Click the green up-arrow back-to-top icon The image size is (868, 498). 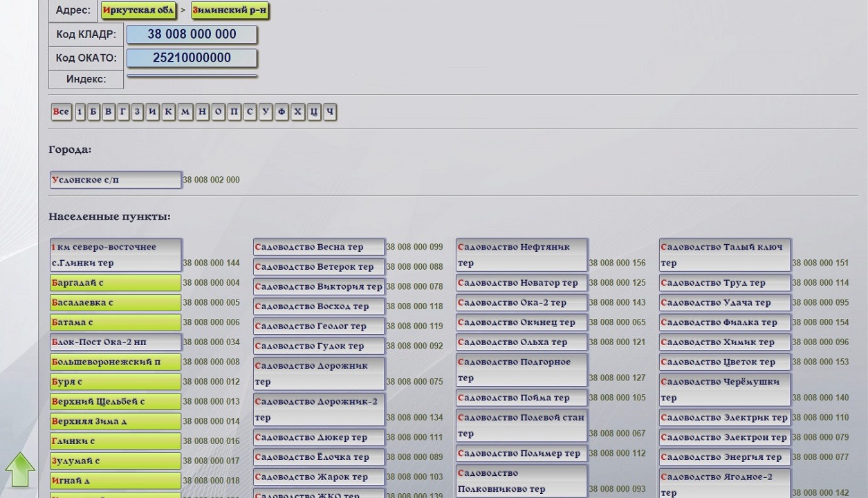coord(20,470)
